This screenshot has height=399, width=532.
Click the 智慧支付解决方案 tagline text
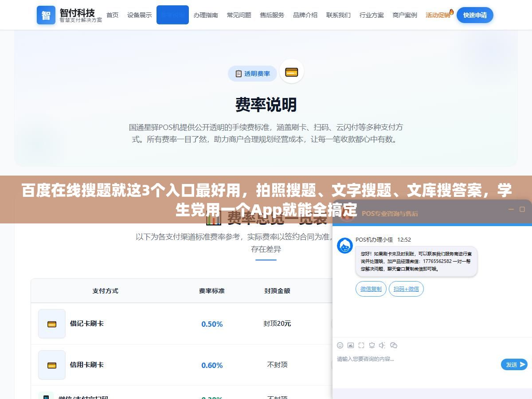click(81, 20)
